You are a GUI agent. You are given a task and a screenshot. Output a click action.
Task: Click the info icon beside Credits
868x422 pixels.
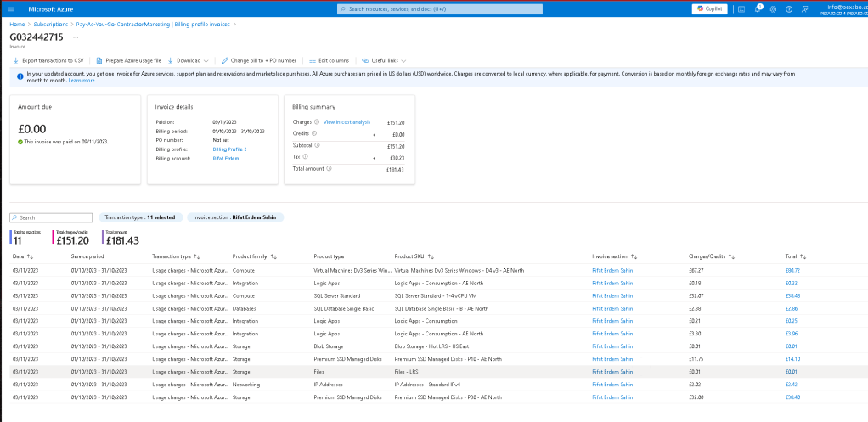click(x=314, y=134)
